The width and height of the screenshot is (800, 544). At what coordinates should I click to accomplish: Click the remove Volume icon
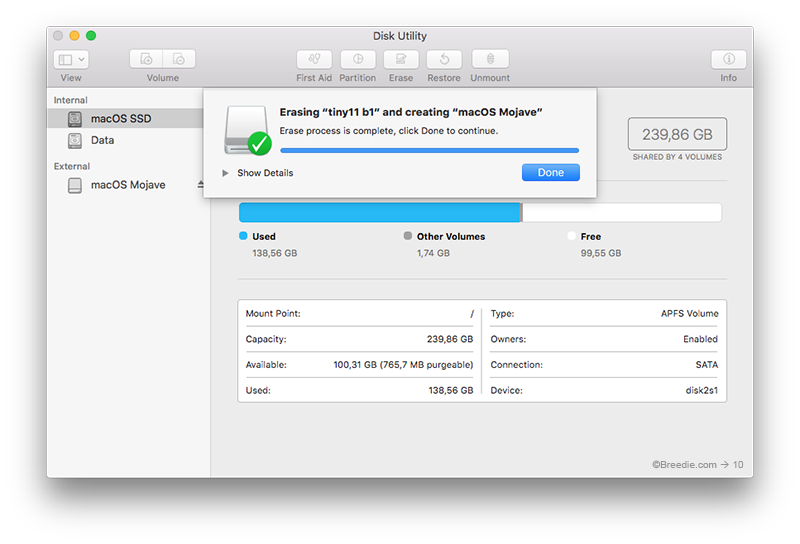pyautogui.click(x=179, y=59)
